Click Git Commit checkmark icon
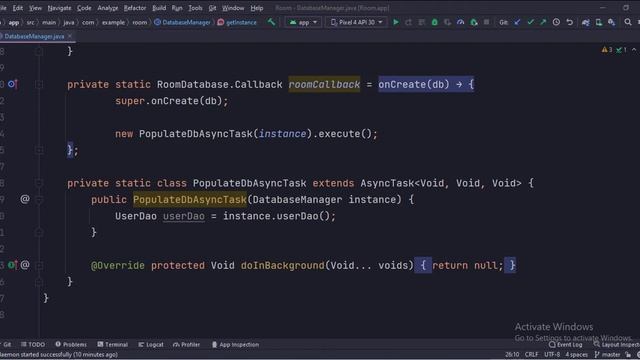 pyautogui.click(x=531, y=22)
